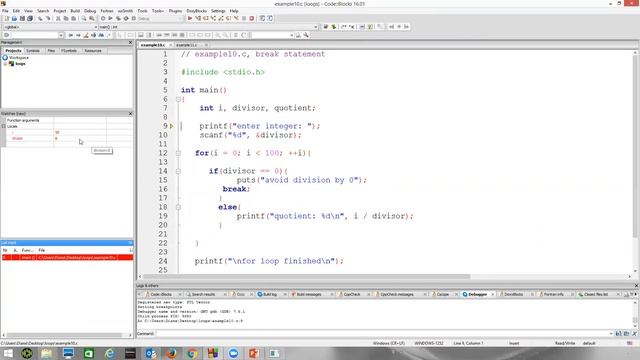
Task: Click the Run to cursor debugger icon
Action: point(198,18)
